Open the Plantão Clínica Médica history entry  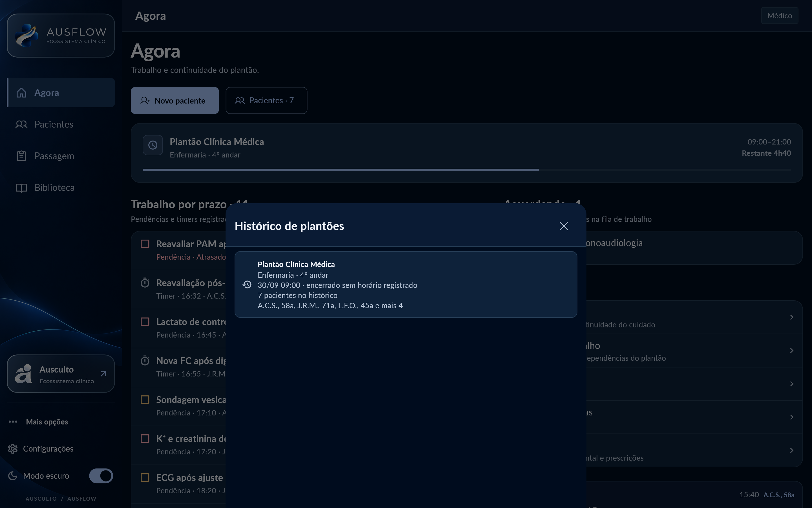pos(406,284)
